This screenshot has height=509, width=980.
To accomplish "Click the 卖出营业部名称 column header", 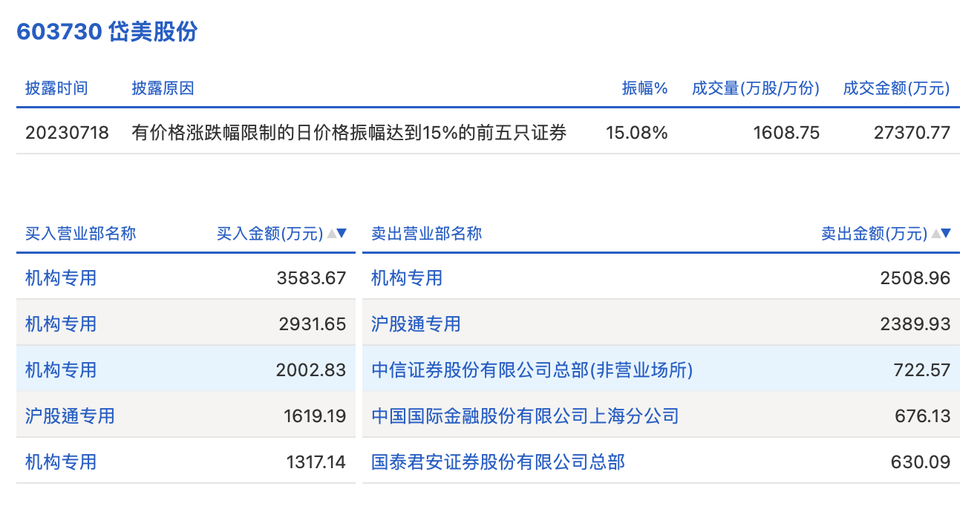I will pos(427,234).
